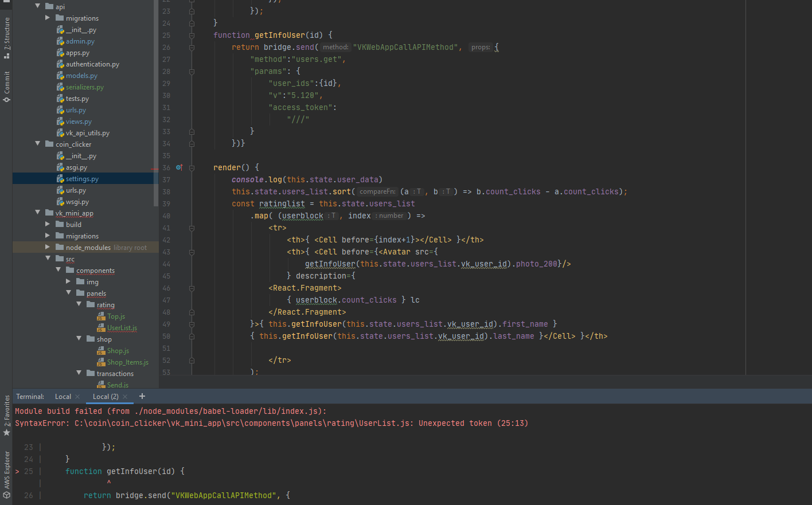Open asgi.py file
Screen dimensions: 812x505
click(x=76, y=167)
